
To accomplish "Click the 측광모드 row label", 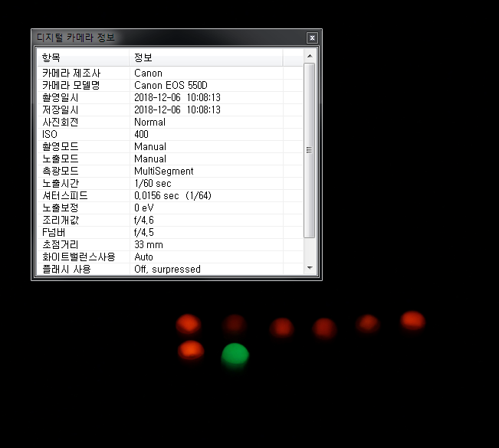I will click(60, 171).
